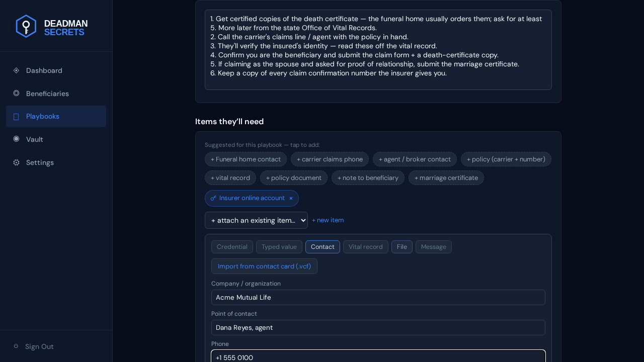Click the Beneficiaries sidebar icon
This screenshot has height=362, width=644.
(16, 93)
